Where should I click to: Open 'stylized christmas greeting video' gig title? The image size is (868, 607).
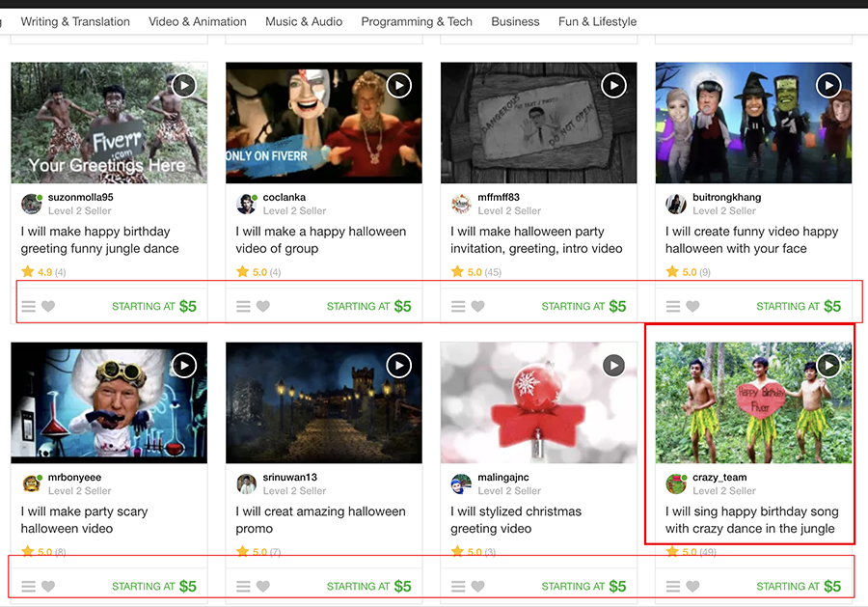516,520
